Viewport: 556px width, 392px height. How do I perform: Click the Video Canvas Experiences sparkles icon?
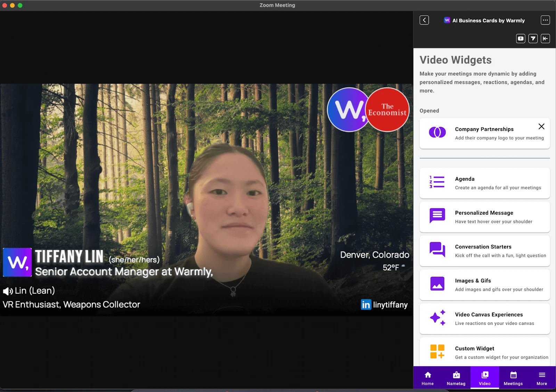[x=437, y=317]
